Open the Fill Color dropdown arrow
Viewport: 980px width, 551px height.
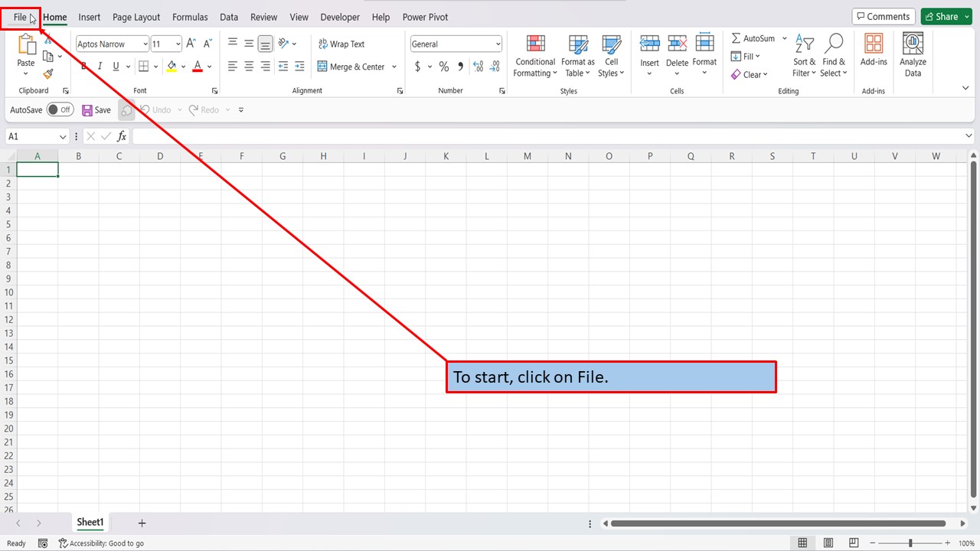point(182,67)
